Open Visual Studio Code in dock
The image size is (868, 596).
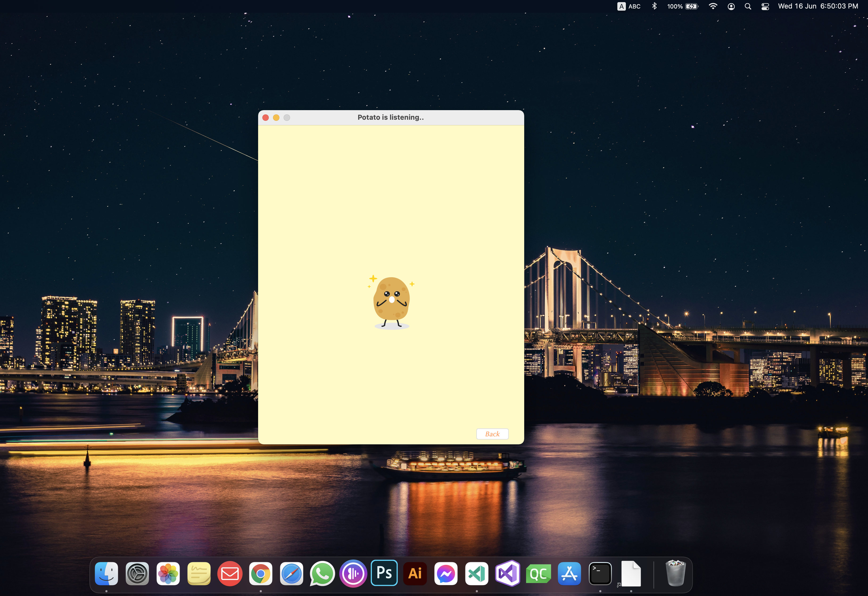click(x=477, y=573)
